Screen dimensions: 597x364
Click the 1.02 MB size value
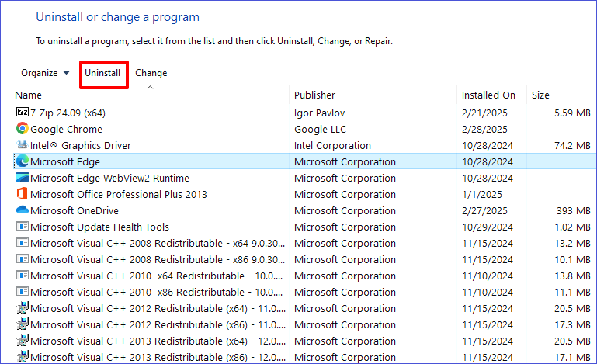572,227
